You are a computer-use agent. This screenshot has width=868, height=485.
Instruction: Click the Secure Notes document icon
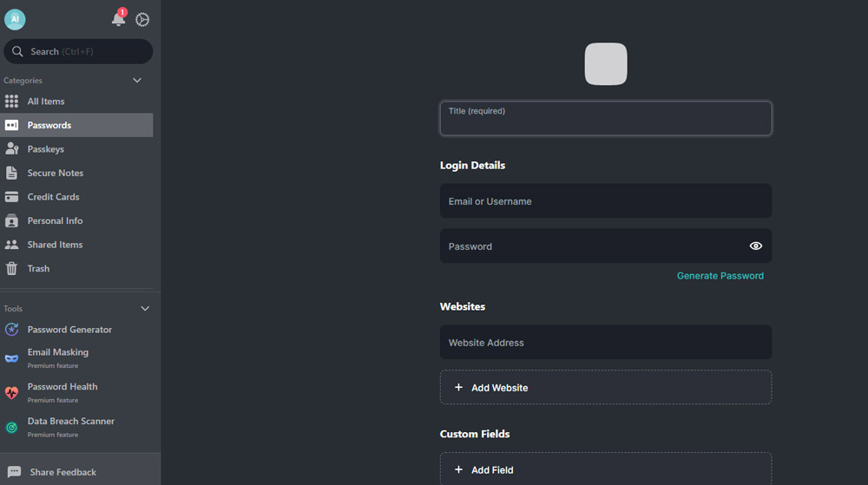coord(11,173)
